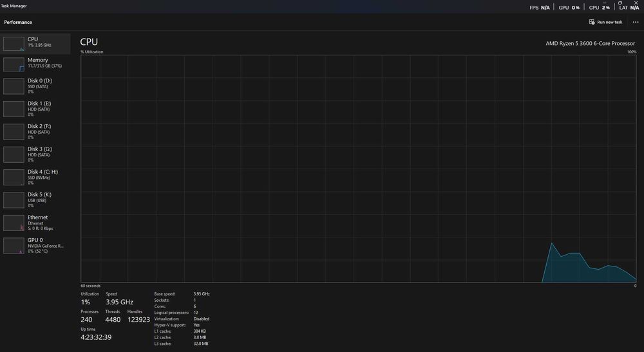This screenshot has height=352, width=644.
Task: Click the Logical processors 12 row
Action: click(176, 313)
